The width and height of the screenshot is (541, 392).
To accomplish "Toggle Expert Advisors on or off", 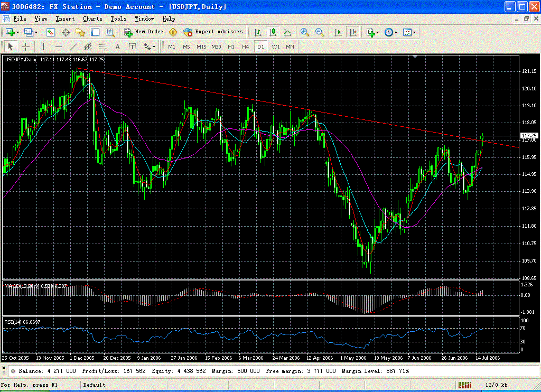I will (x=213, y=32).
